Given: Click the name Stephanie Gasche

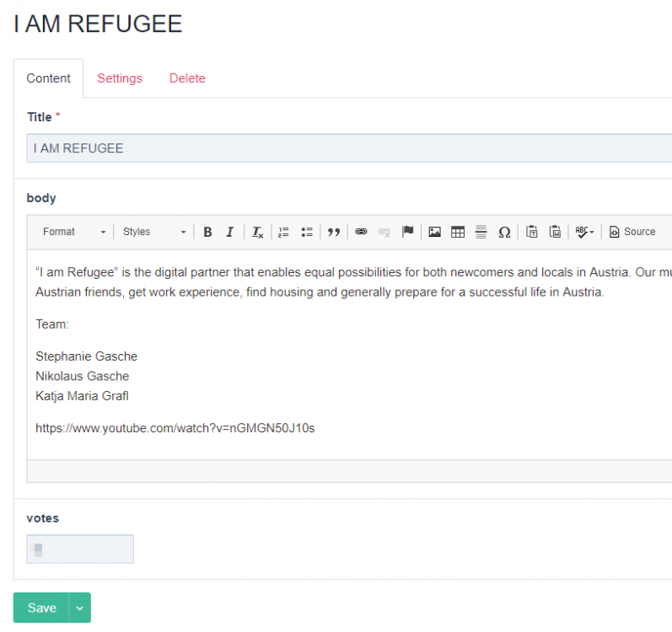Looking at the screenshot, I should point(87,356).
